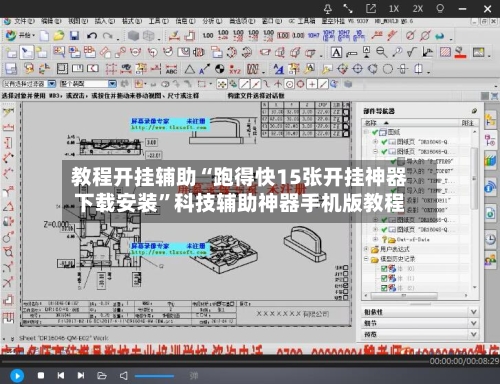Image resolution: width=500 pixels, height=384 pixels.
Task: Open the selection filter dropdown
Action: tap(52, 84)
